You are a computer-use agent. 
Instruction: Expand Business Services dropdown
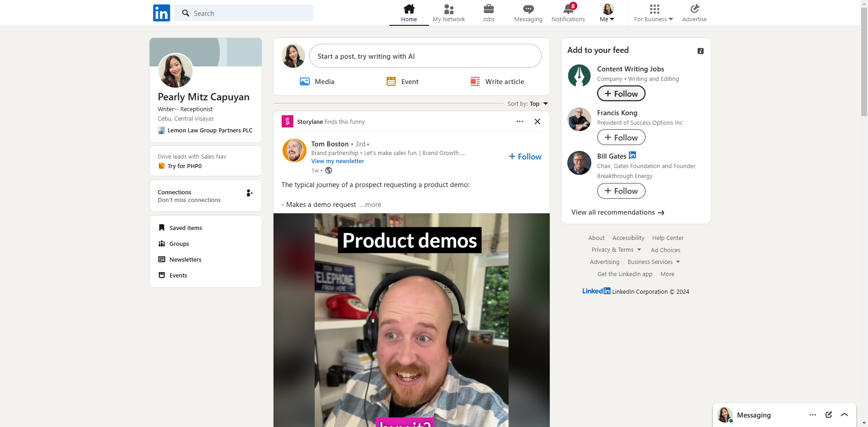(x=654, y=262)
